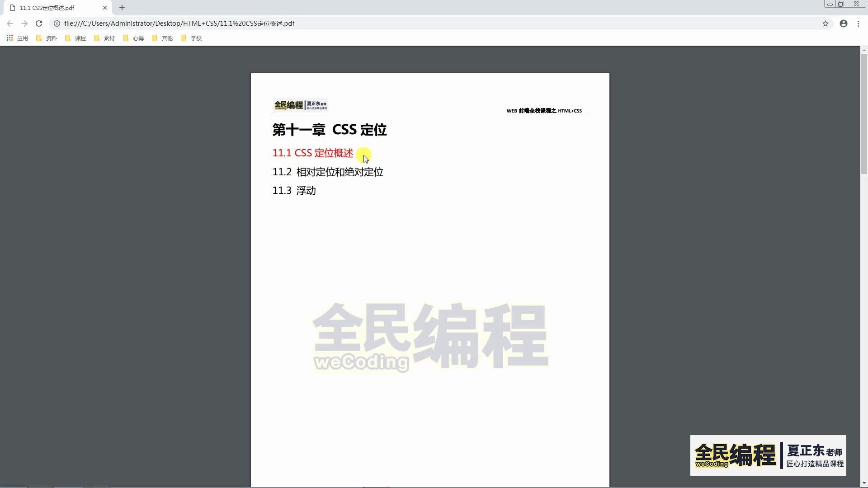Viewport: 868px width, 488px height.
Task: Click the browser back arrow
Action: pos(10,23)
